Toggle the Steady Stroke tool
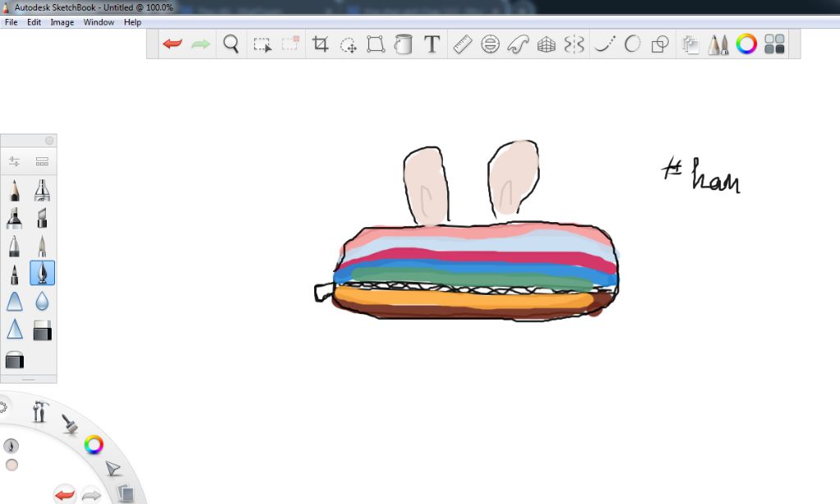Viewport: 840px width, 504px height. point(605,44)
